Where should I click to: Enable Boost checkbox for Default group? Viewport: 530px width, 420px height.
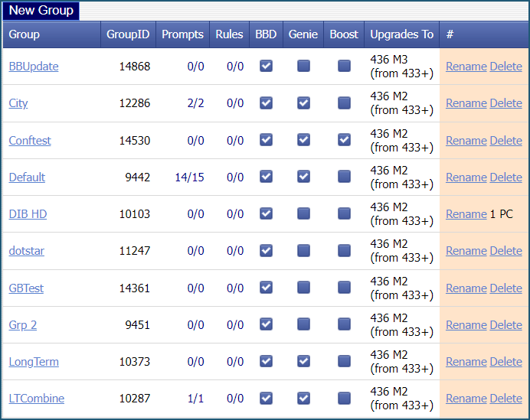(344, 177)
